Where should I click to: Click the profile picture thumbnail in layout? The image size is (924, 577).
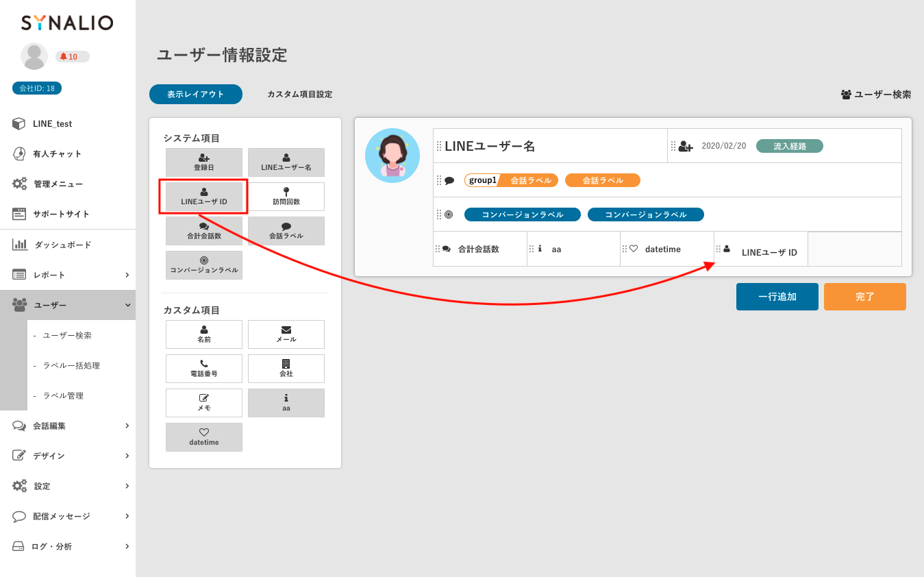point(392,156)
